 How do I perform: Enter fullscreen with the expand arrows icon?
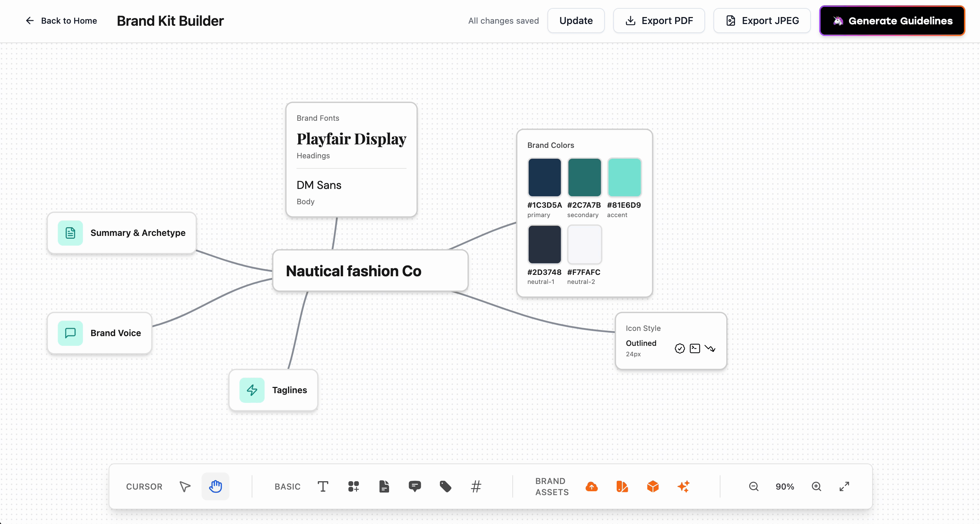(x=844, y=486)
